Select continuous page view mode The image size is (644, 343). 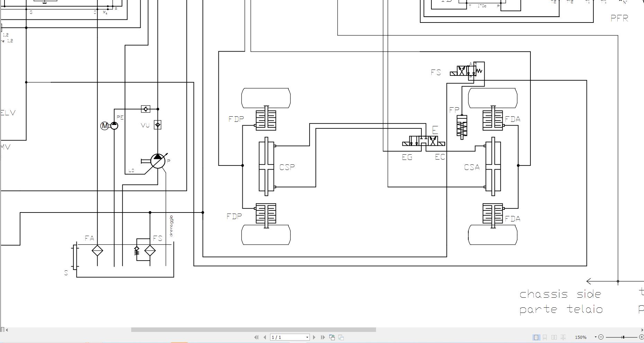(x=545, y=337)
